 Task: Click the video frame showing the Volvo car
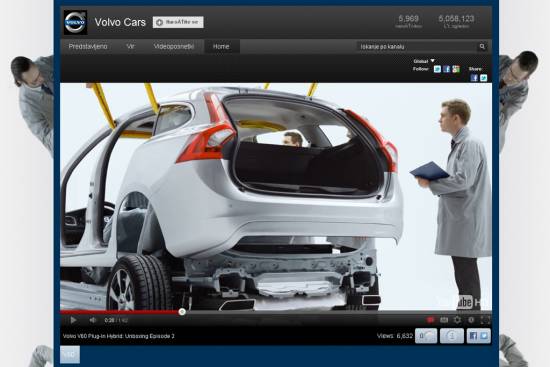coord(276,196)
